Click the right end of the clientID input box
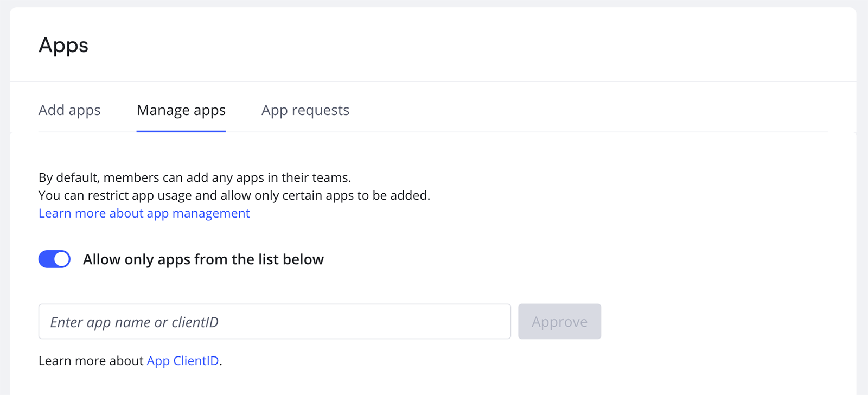868x395 pixels. tap(496, 322)
